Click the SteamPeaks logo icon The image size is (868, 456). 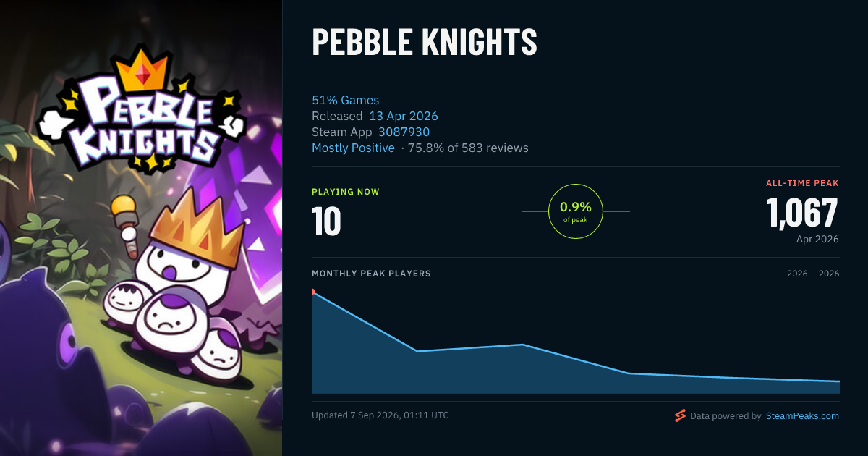[680, 415]
